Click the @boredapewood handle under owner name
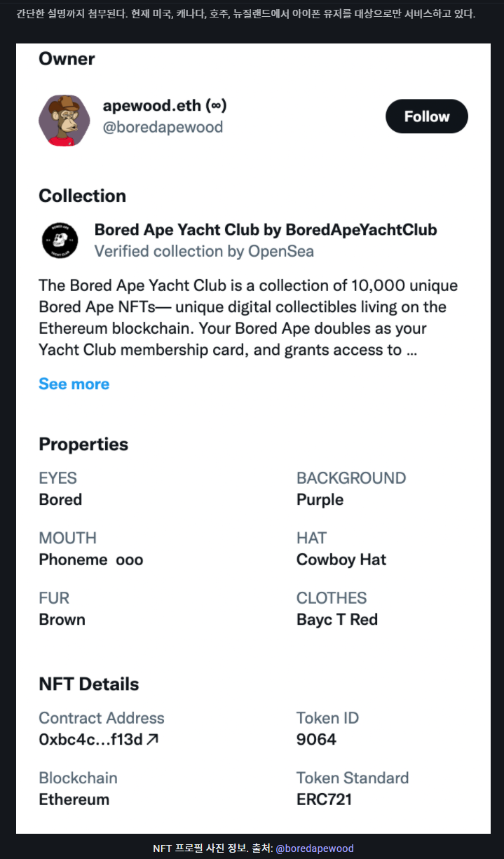 [x=163, y=127]
